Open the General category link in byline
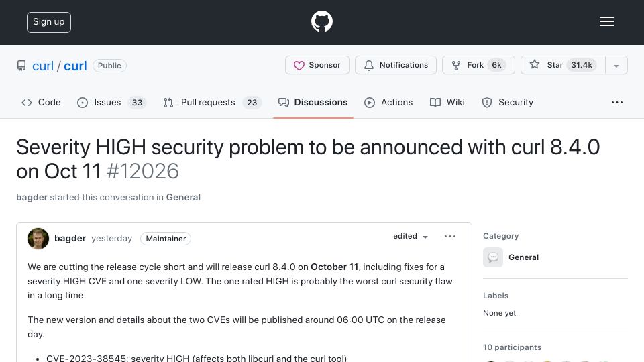 [x=183, y=197]
